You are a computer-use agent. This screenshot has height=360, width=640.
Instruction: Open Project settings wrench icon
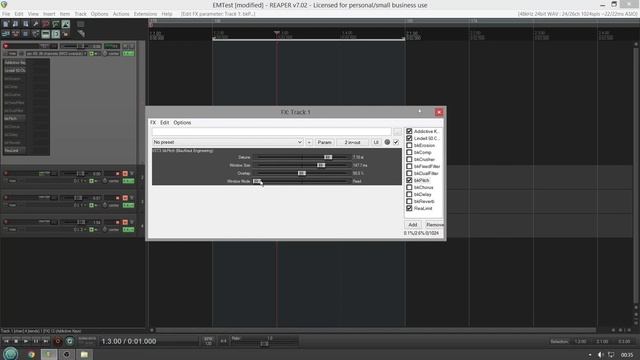tap(36, 24)
